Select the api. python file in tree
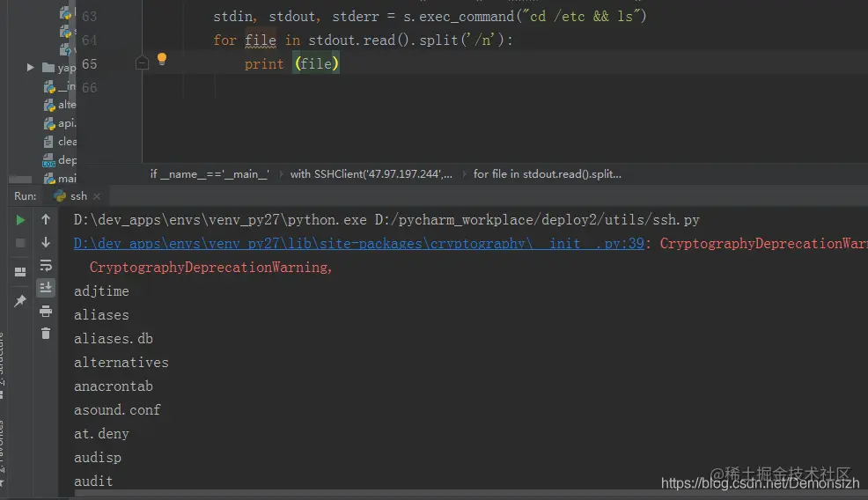Screen dimensions: 868x500 60,123
